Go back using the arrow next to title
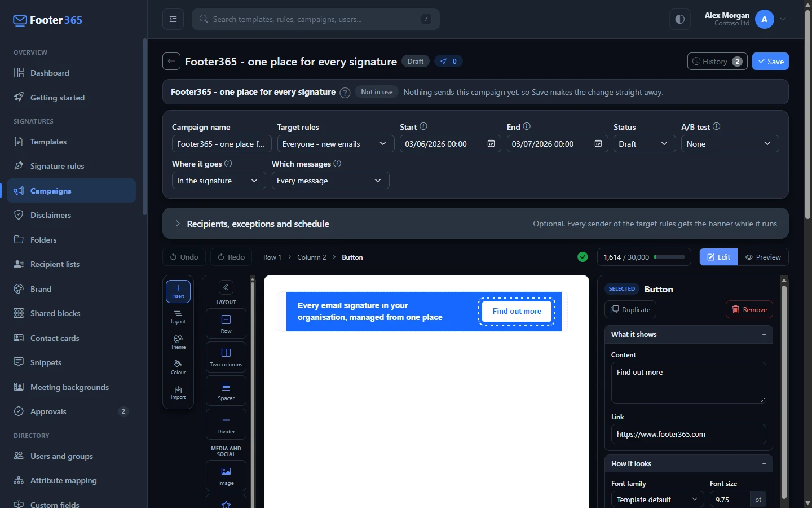Screen dimensions: 812x508 pos(171,61)
